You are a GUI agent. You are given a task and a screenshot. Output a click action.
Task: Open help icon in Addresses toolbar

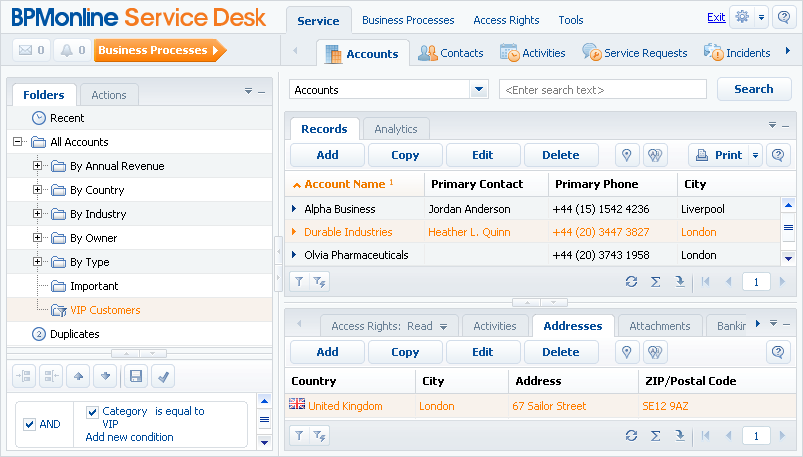778,352
